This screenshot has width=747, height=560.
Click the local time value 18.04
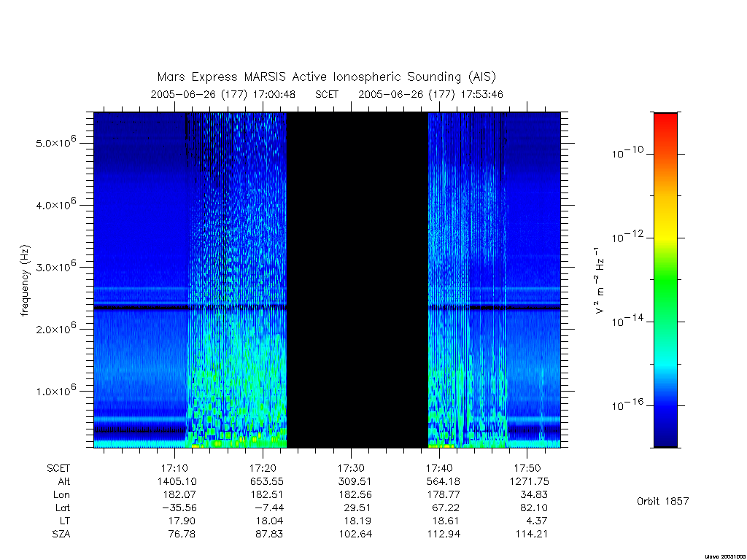pyautogui.click(x=269, y=521)
